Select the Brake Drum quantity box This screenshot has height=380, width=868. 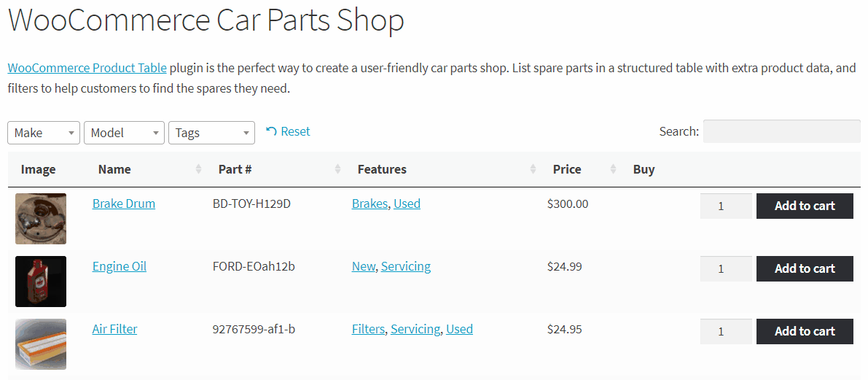pyautogui.click(x=727, y=206)
